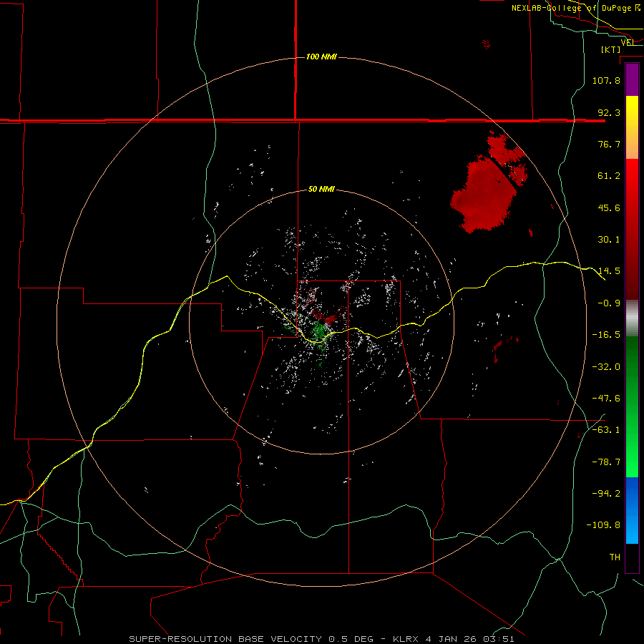Image resolution: width=644 pixels, height=644 pixels.
Task: Click the gray zero-velocity segment of the scale
Action: pyautogui.click(x=632, y=316)
